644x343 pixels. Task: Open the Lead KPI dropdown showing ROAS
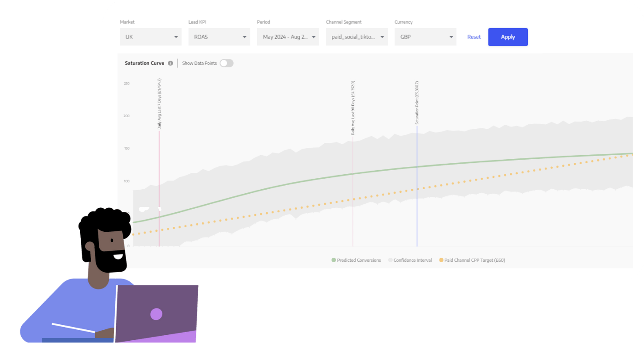(x=219, y=37)
